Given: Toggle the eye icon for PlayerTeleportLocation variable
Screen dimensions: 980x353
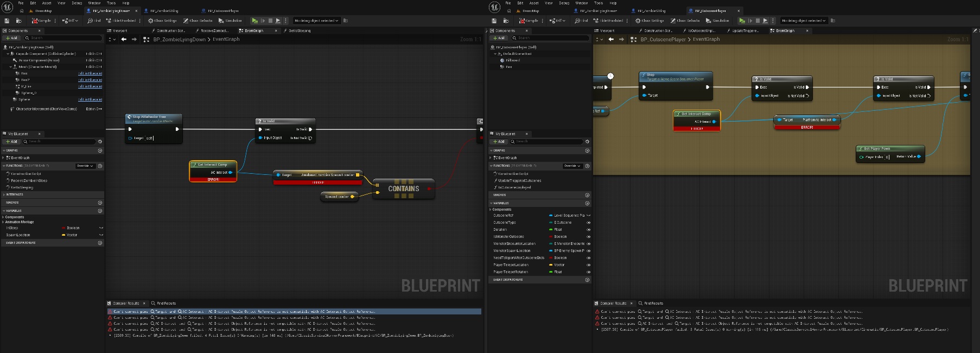Looking at the screenshot, I should click(x=588, y=265).
